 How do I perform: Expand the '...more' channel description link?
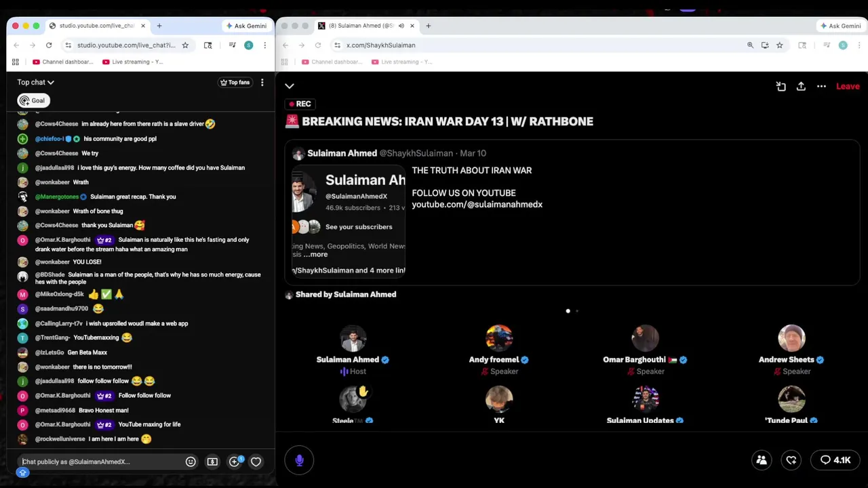point(315,254)
